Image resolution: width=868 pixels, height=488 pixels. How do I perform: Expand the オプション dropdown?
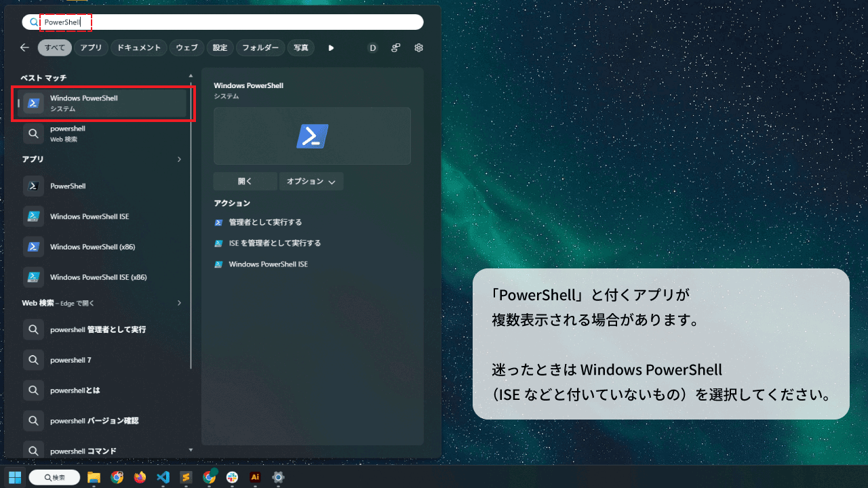pos(311,182)
